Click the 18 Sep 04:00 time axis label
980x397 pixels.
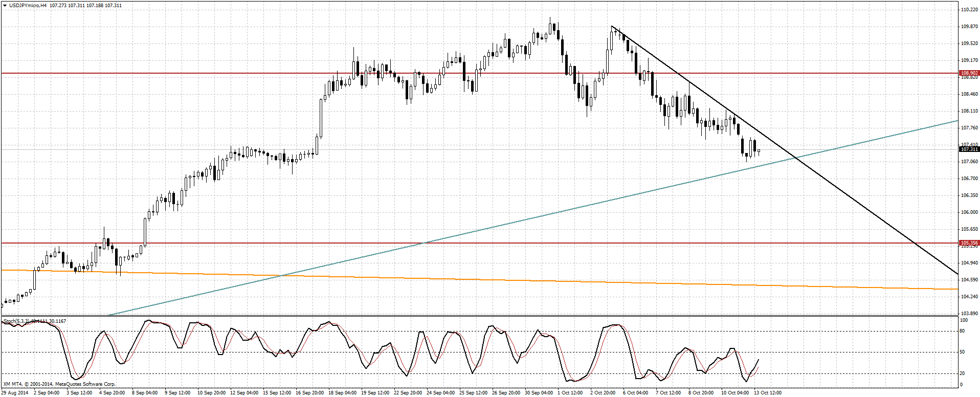[342, 393]
